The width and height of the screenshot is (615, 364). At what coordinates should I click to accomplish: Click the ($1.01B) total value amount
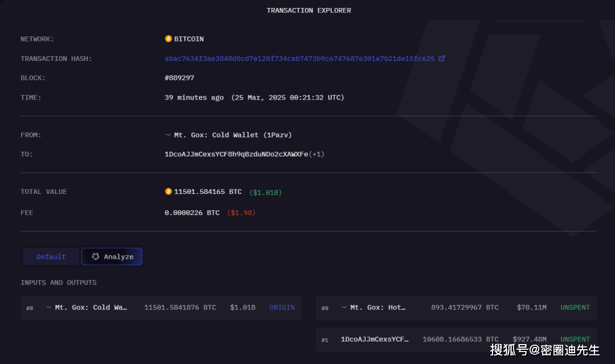[x=265, y=192]
